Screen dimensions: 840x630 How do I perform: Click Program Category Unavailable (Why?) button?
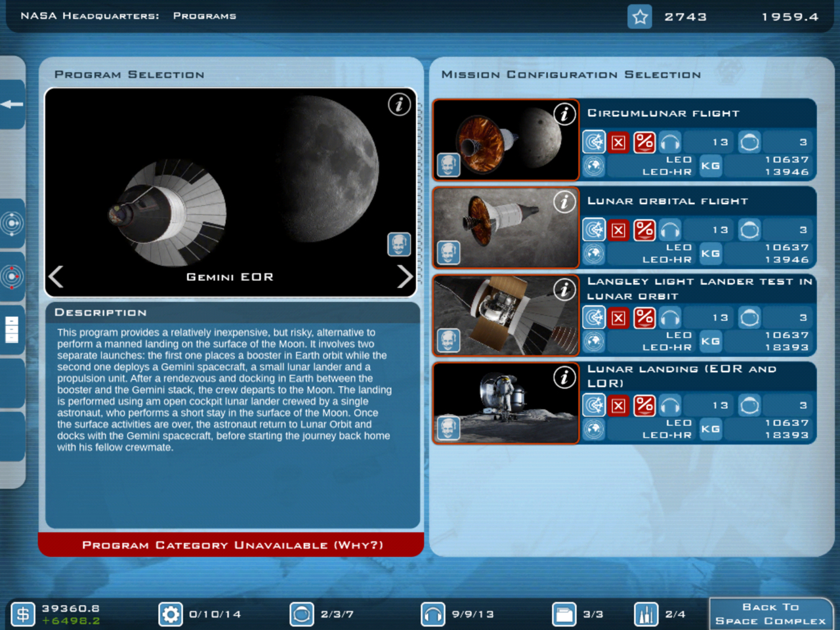click(232, 545)
